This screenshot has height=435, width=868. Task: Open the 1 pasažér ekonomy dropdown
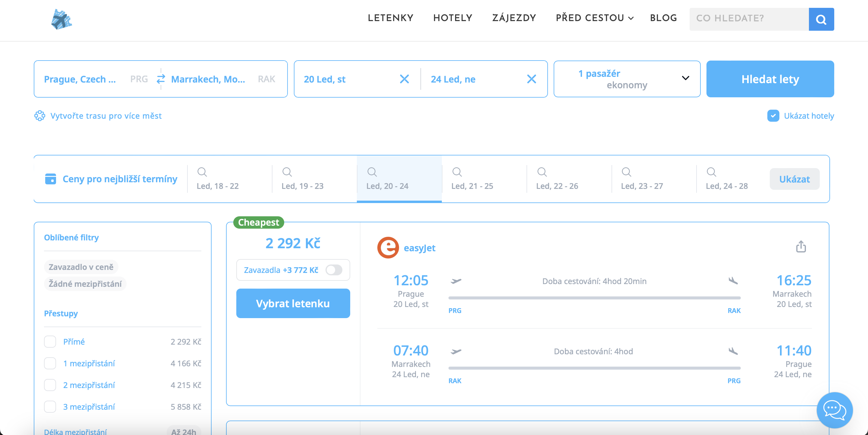627,79
